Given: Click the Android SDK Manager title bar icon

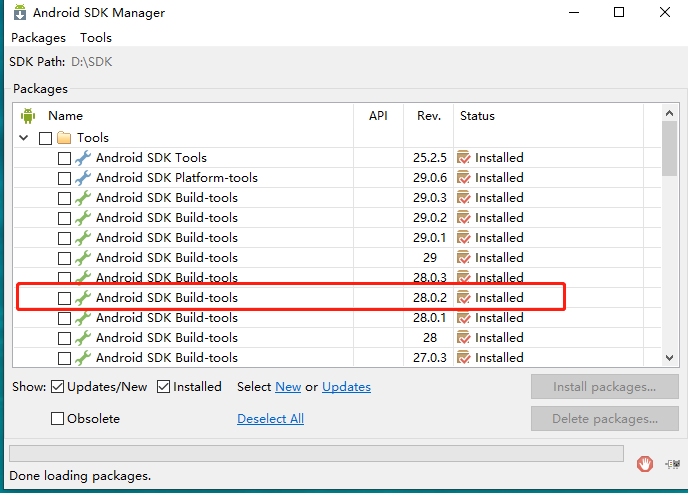Looking at the screenshot, I should click(18, 13).
